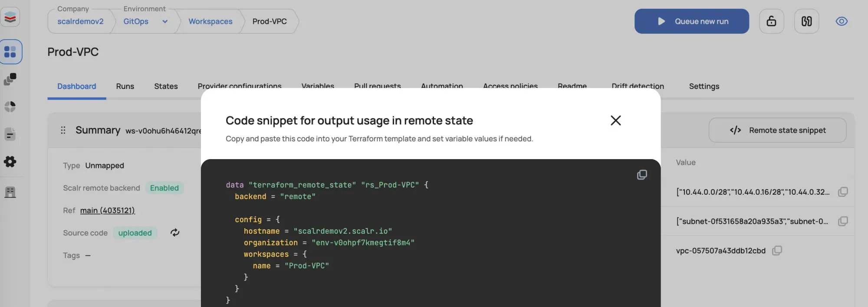Image resolution: width=868 pixels, height=307 pixels.
Task: Click the Prod-VPC page title
Action: tap(73, 52)
